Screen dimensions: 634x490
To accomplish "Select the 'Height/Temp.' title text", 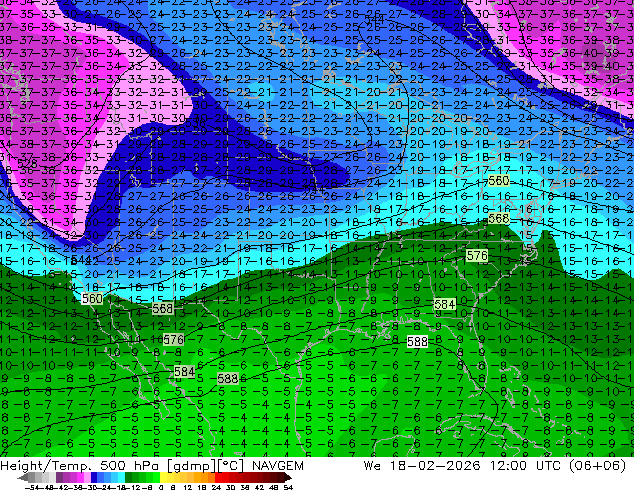I will tap(45, 466).
